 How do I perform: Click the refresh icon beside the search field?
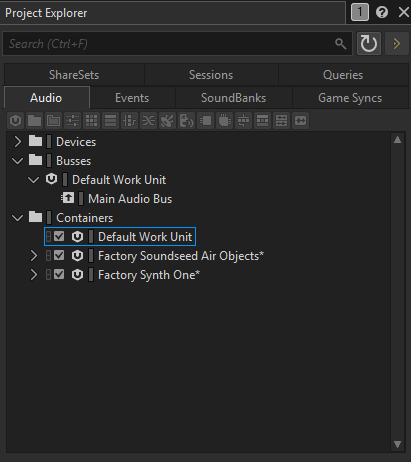point(369,44)
